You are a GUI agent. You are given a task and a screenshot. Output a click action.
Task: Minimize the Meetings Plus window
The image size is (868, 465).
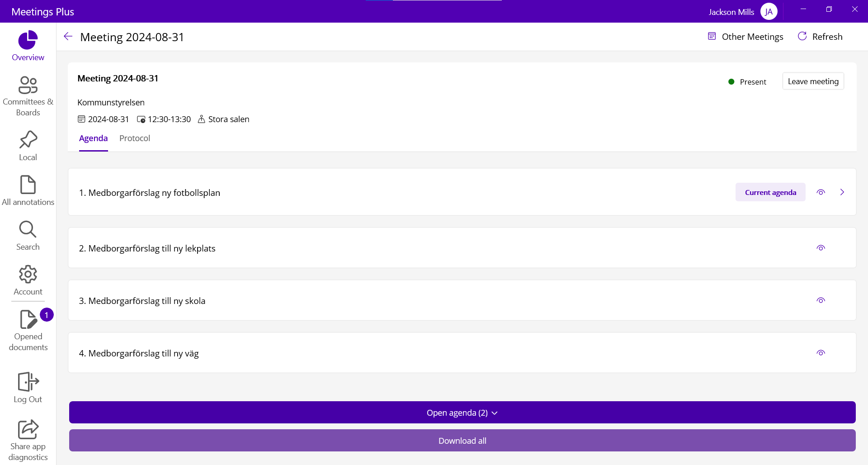[803, 9]
